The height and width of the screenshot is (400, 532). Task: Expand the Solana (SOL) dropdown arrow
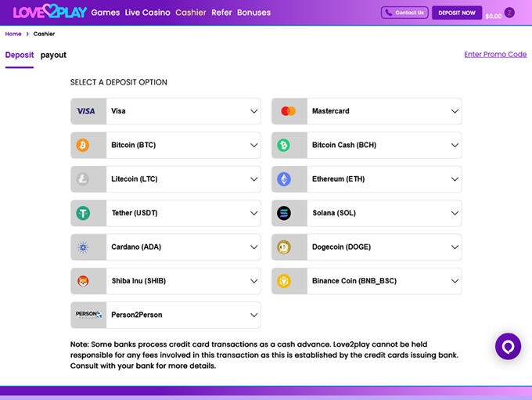(x=455, y=213)
